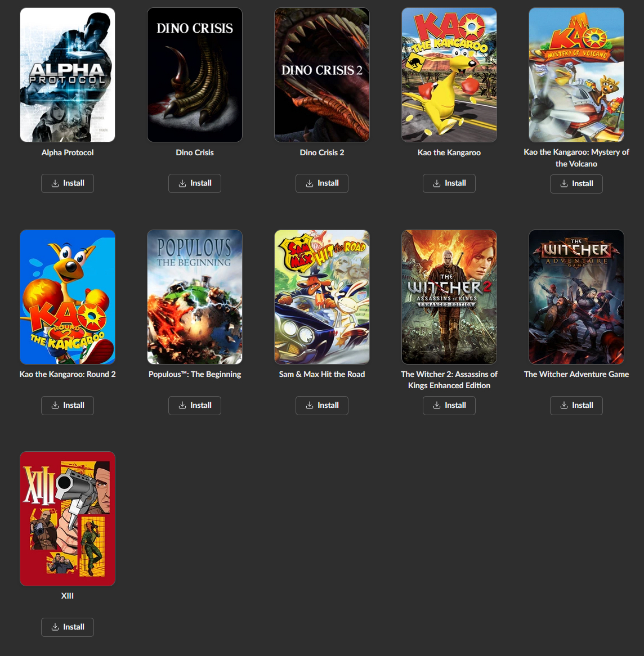Install Kao the Kangaroo
This screenshot has height=656, width=644.
[449, 183]
